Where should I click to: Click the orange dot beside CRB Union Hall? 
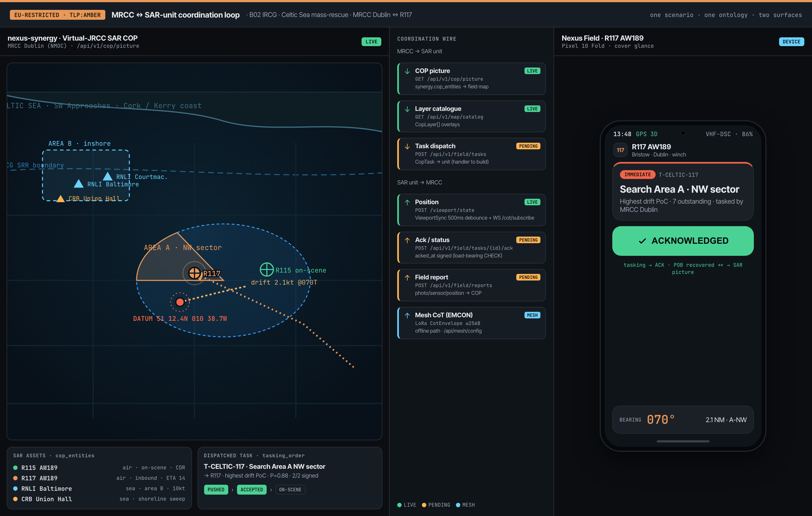pos(15,499)
